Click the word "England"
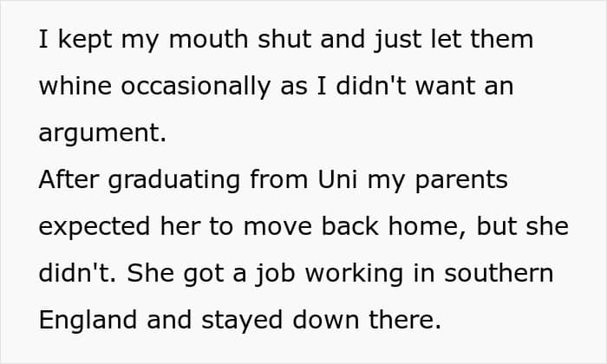Viewport: 607px width, 364px height. [88, 321]
